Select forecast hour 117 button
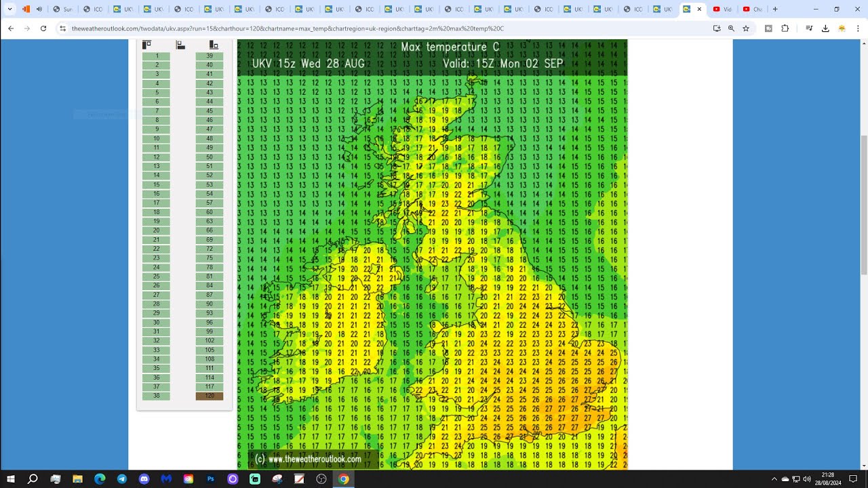The height and width of the screenshot is (488, 868). click(x=210, y=387)
